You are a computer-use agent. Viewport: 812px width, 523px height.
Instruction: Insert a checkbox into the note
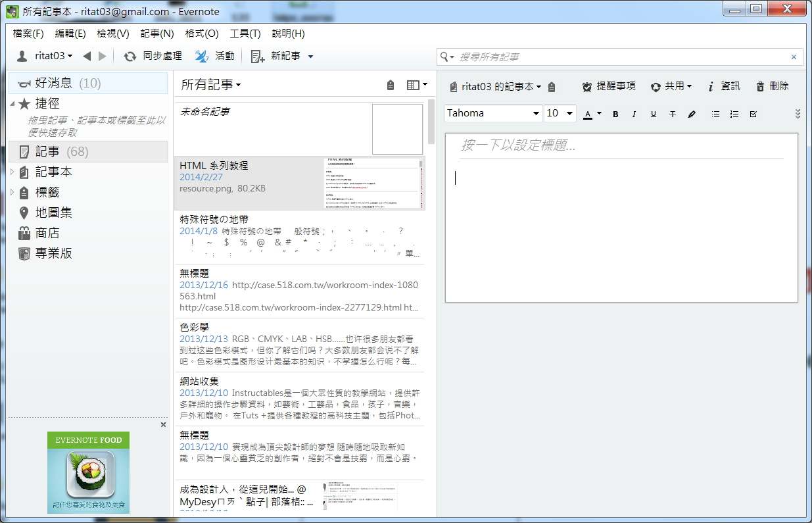[753, 114]
